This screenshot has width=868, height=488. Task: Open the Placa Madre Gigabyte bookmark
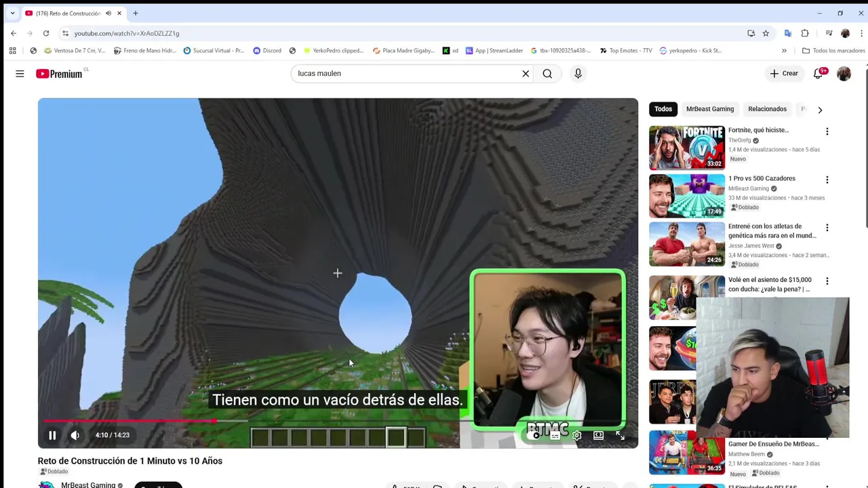click(403, 50)
